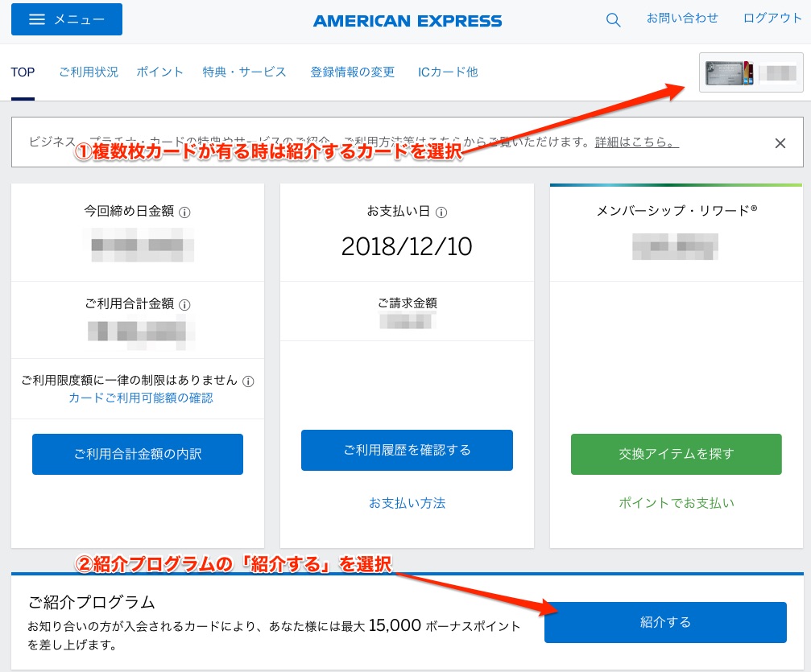Click the search magnifier icon

[x=613, y=20]
